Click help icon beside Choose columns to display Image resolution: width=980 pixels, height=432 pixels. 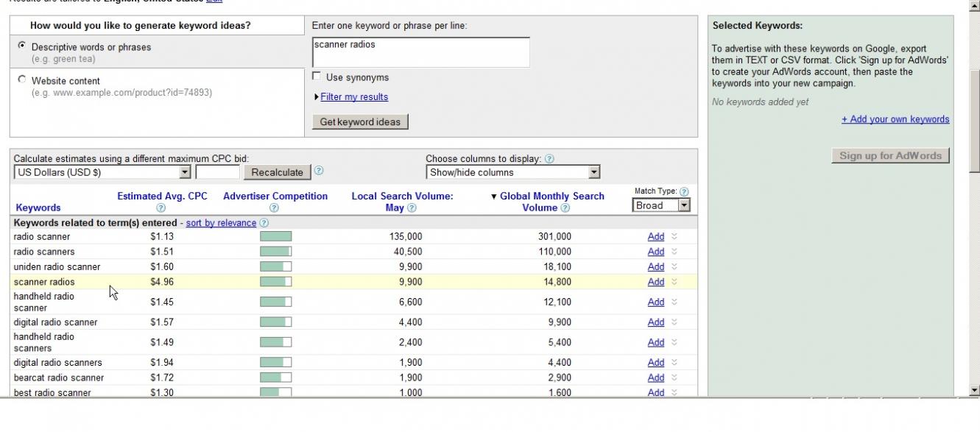[x=549, y=159]
